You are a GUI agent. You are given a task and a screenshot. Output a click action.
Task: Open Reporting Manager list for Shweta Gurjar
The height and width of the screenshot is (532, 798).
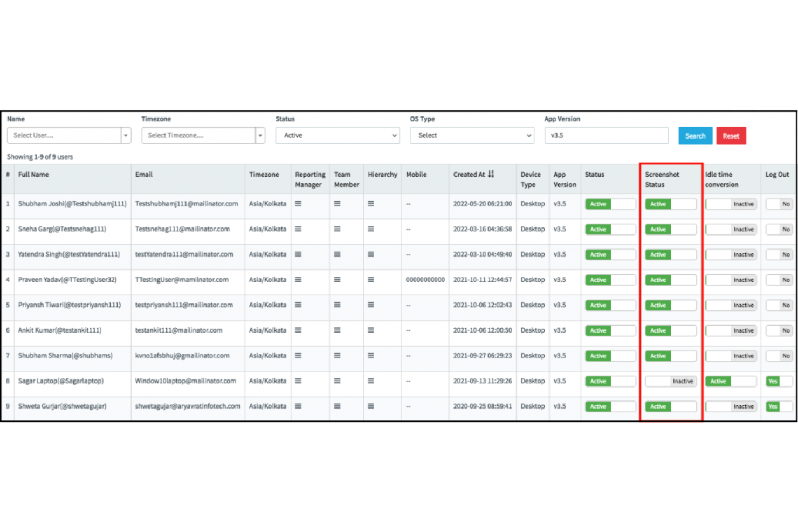point(298,406)
